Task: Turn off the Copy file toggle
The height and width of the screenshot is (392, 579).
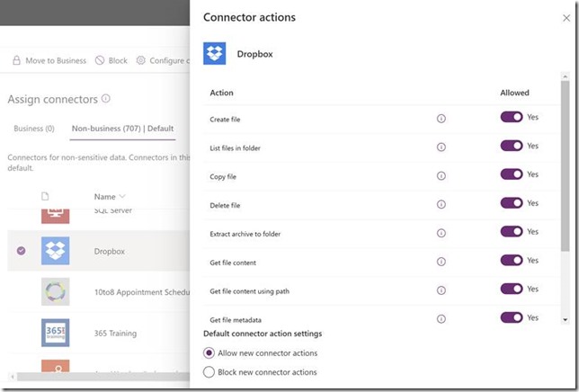Action: click(512, 174)
